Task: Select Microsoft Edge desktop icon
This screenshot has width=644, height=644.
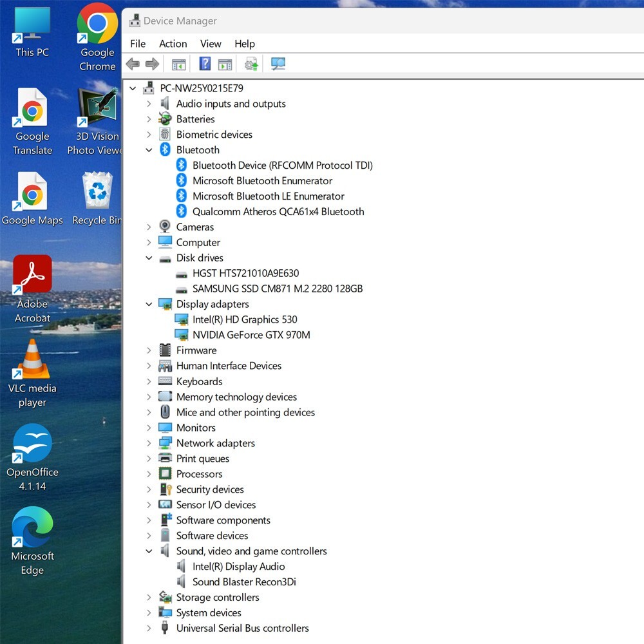Action: pyautogui.click(x=32, y=542)
